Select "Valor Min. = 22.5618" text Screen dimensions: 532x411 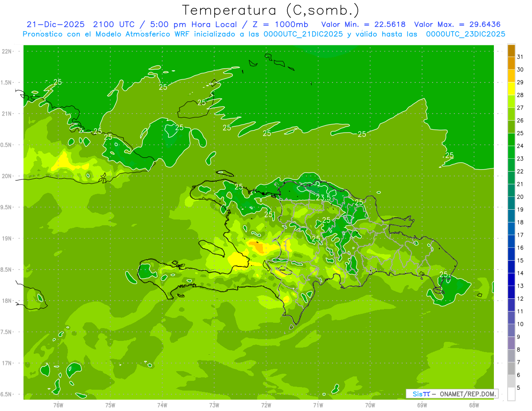coord(364,24)
